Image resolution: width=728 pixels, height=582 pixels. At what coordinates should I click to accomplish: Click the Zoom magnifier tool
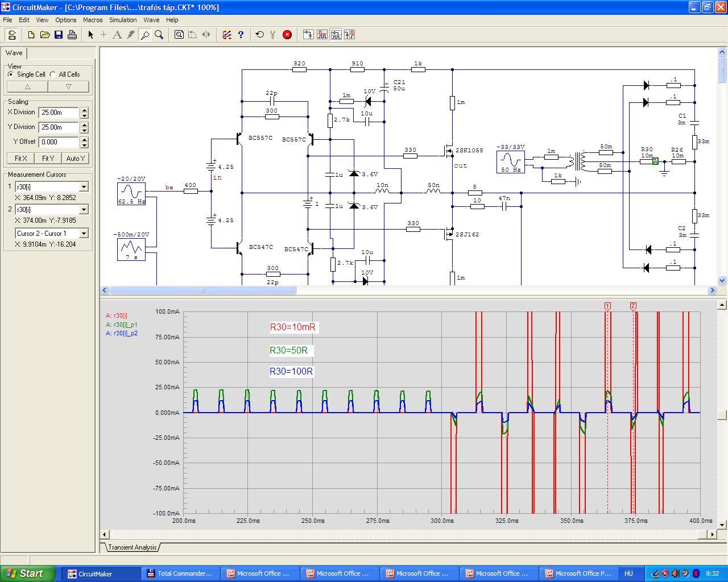[159, 35]
